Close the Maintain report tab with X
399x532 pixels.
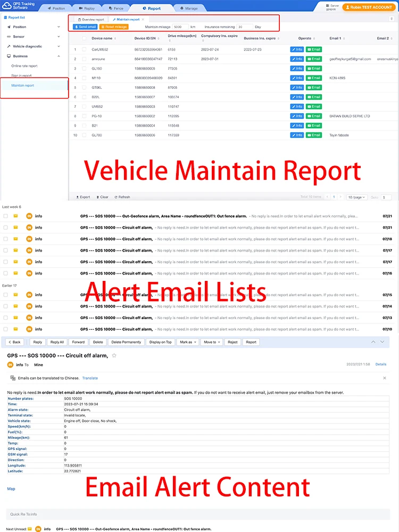coord(143,19)
